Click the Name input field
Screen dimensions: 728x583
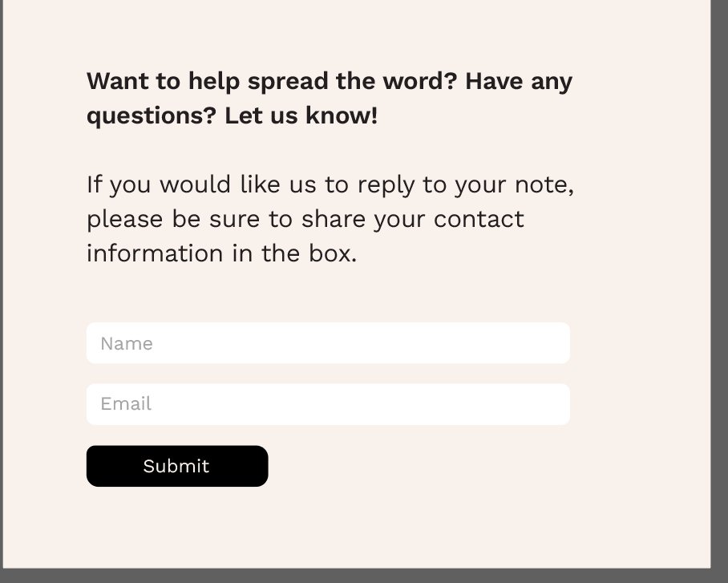pos(328,343)
